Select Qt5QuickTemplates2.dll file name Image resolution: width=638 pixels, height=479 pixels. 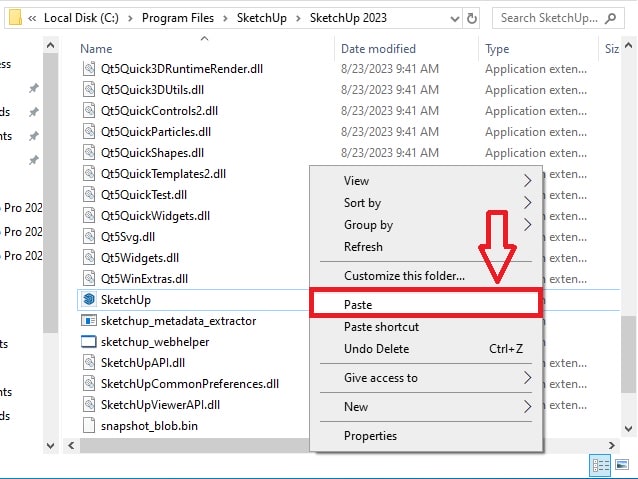[163, 174]
